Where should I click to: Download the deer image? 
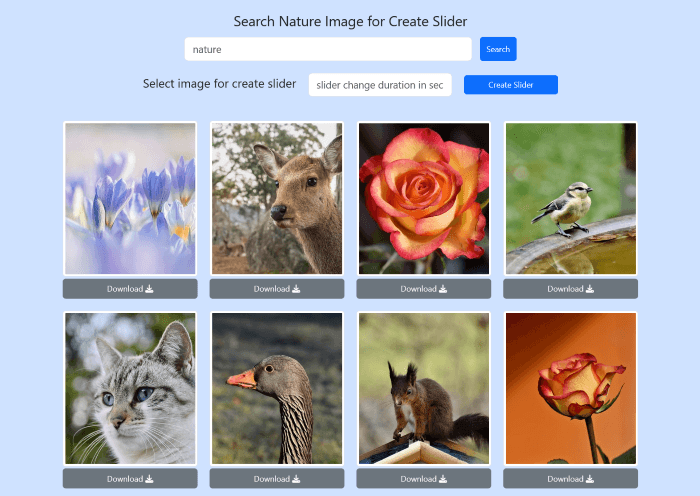(x=277, y=289)
